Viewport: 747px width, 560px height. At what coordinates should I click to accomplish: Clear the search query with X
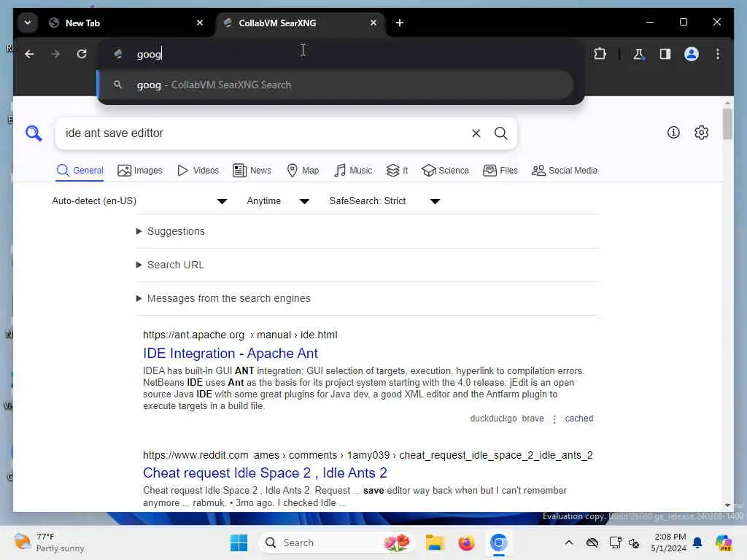pos(476,133)
